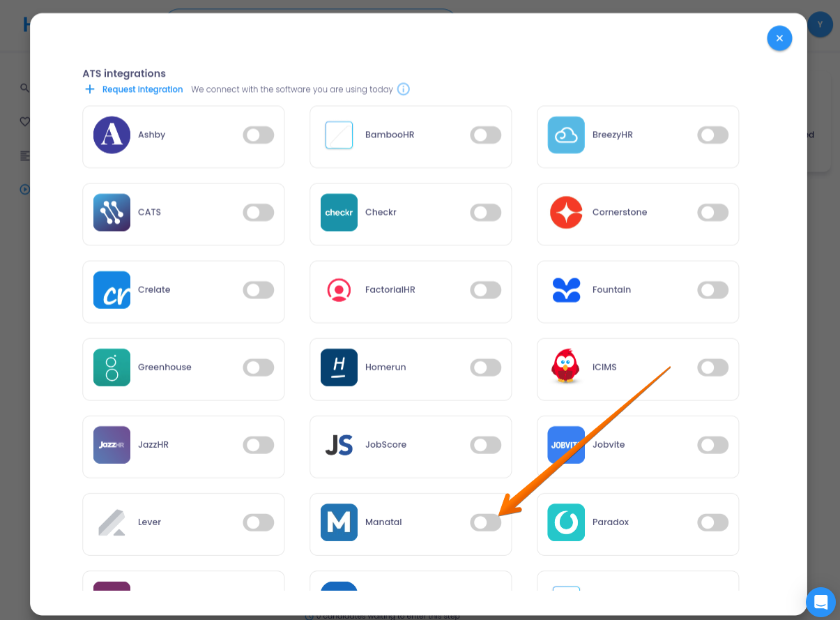Image resolution: width=840 pixels, height=620 pixels.
Task: Switch on the Fountain integration
Action: (712, 290)
